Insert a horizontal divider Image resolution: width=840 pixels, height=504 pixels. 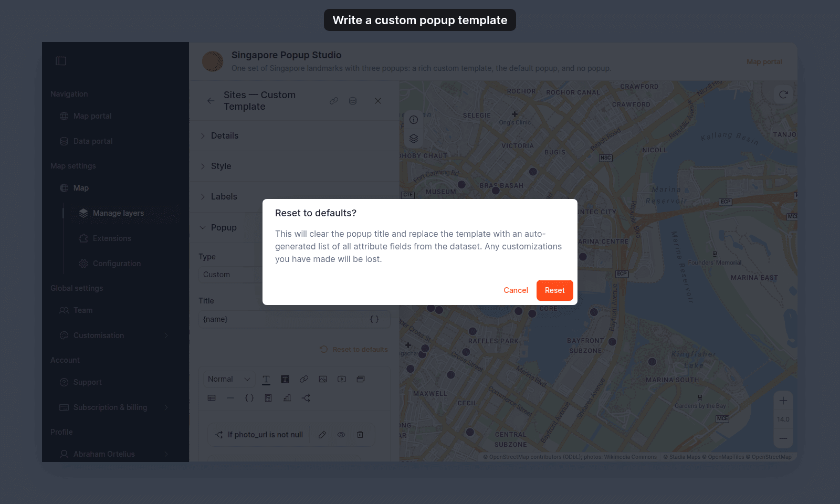230,398
